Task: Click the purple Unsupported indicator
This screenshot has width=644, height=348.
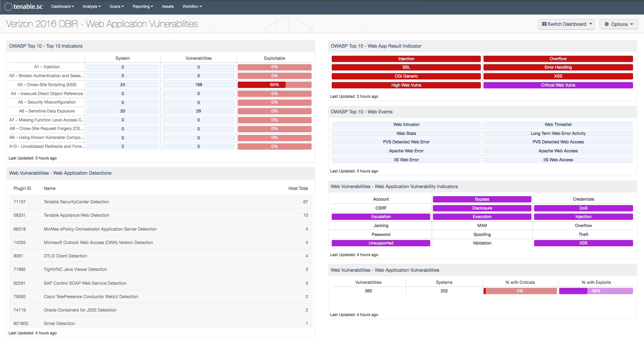Action: click(x=381, y=243)
